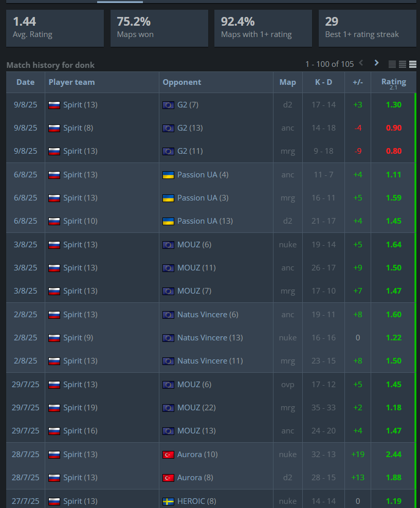Open Natus Vincere (13) team link
The width and height of the screenshot is (420, 508).
tap(210, 338)
